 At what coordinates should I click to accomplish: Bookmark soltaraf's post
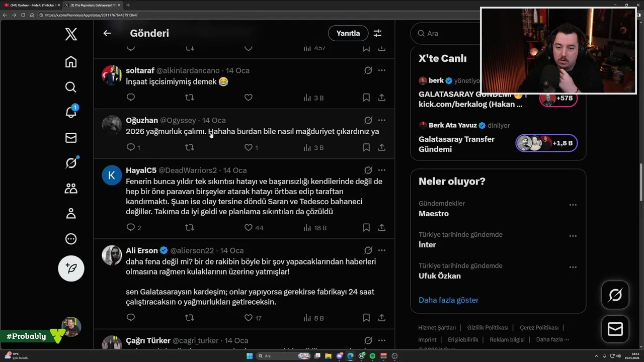366,98
